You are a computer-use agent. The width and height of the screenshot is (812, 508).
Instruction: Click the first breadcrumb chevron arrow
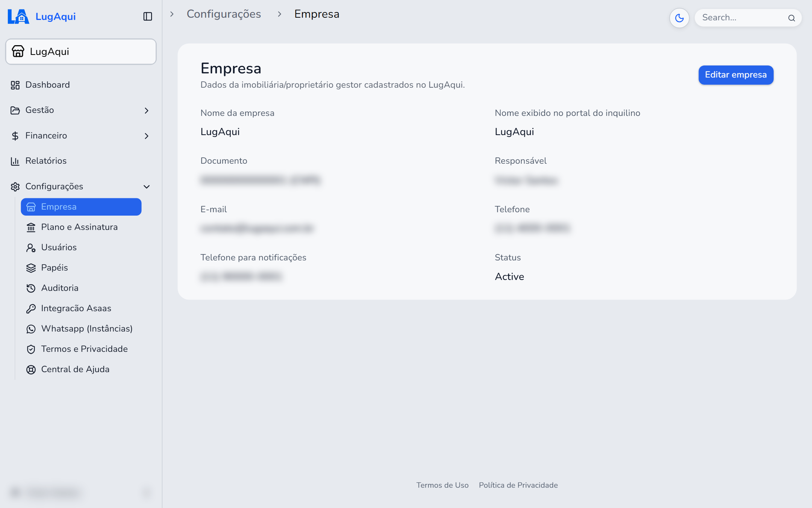coord(172,14)
